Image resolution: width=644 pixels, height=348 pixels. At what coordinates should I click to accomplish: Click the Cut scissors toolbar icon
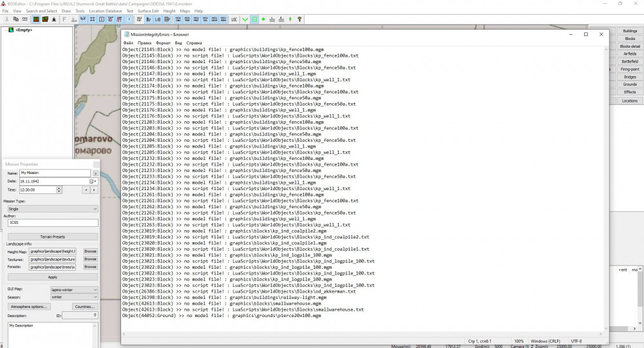pos(6,19)
